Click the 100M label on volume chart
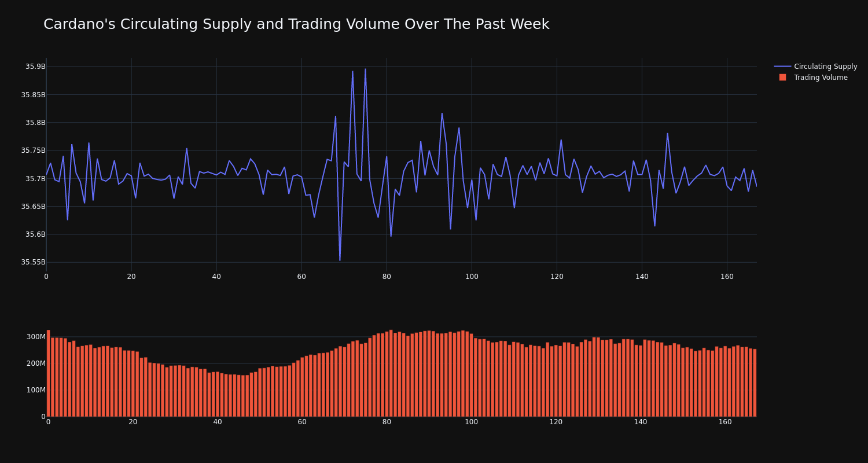Image resolution: width=868 pixels, height=463 pixels. point(35,390)
